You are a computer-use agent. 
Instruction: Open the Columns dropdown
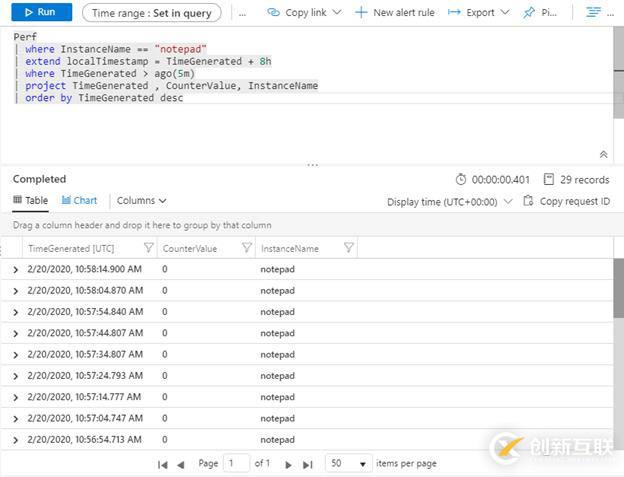pos(141,201)
